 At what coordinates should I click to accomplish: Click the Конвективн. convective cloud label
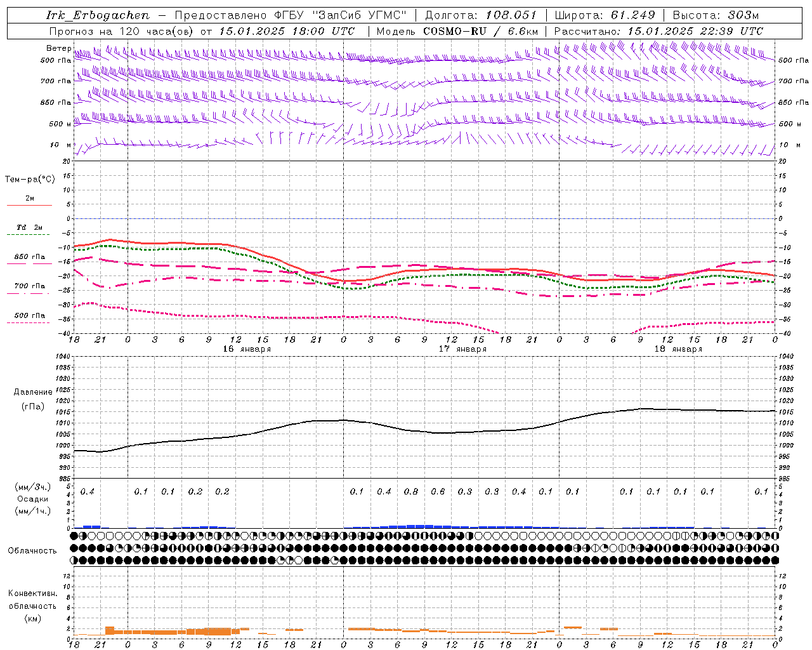[x=32, y=594]
